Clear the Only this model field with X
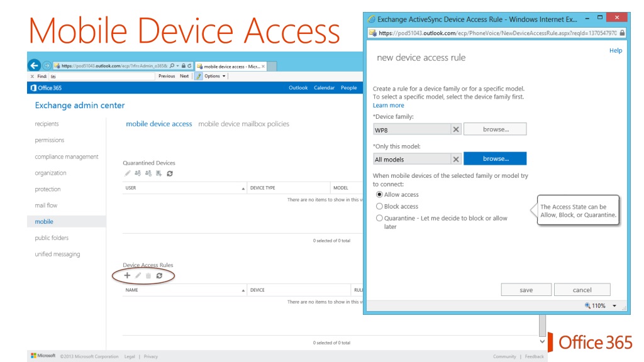This screenshot has height=362, width=644. (x=456, y=159)
